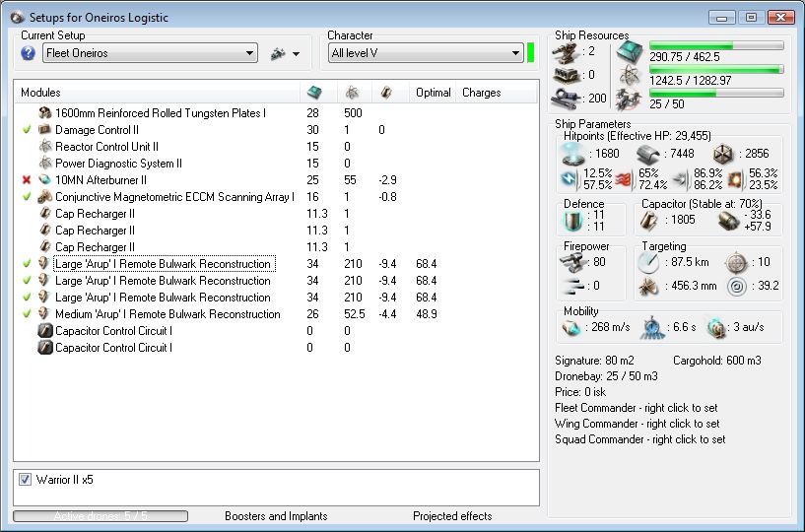Open the Fleet Oneiros setup dropdown

tap(150, 53)
